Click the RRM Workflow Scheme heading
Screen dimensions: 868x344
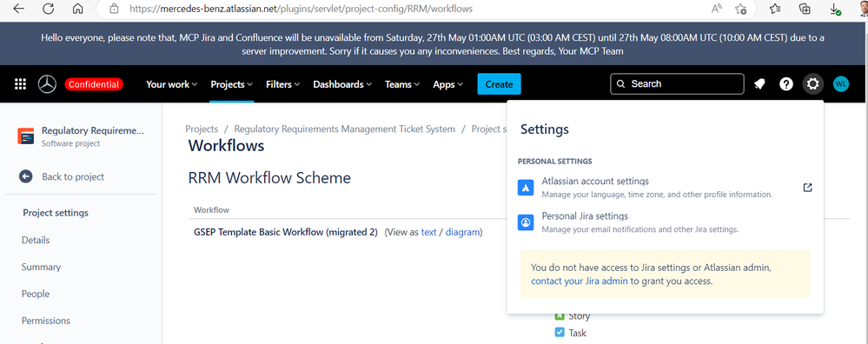coord(269,178)
